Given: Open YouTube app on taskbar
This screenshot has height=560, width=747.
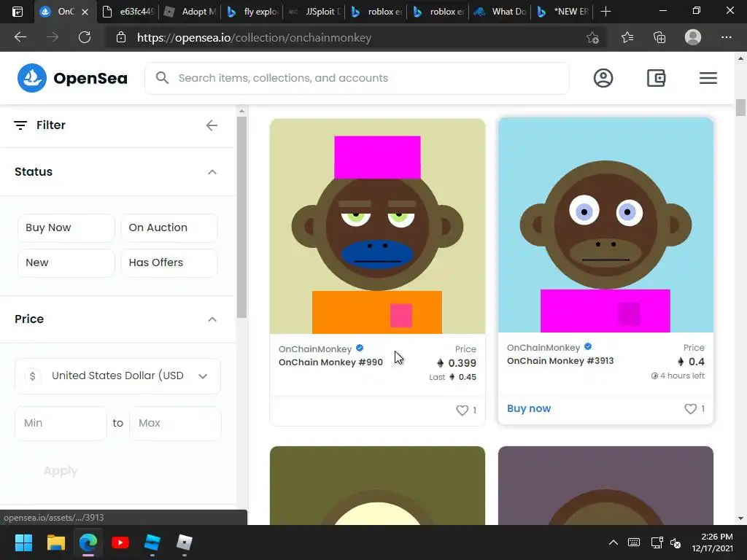Looking at the screenshot, I should [x=120, y=542].
